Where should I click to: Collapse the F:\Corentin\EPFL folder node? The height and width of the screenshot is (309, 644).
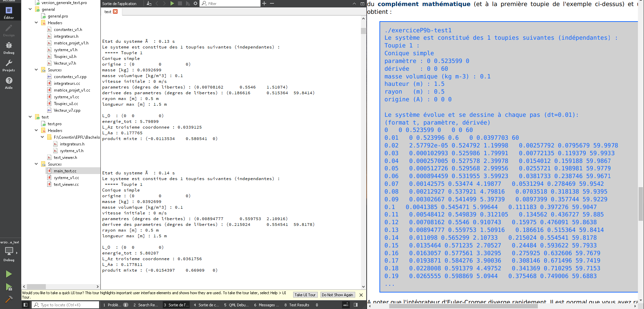(42, 137)
